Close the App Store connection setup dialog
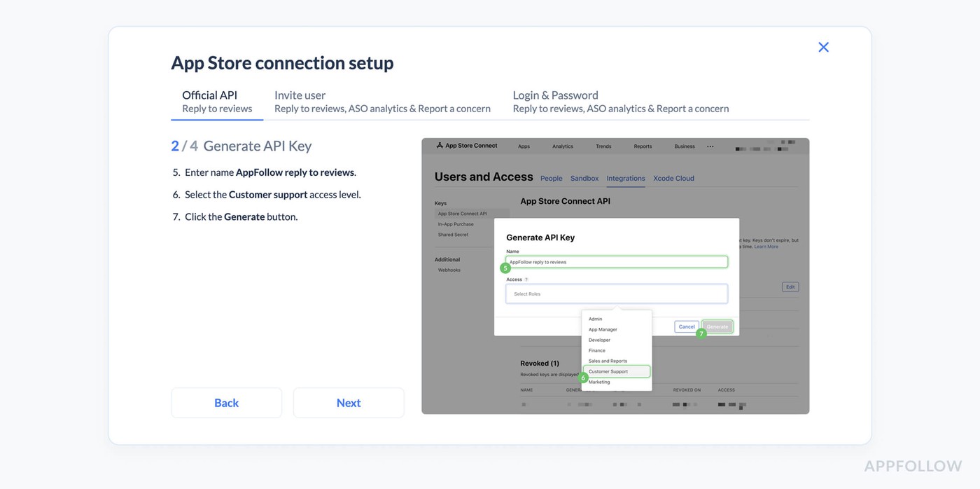The width and height of the screenshot is (980, 489). click(x=823, y=47)
